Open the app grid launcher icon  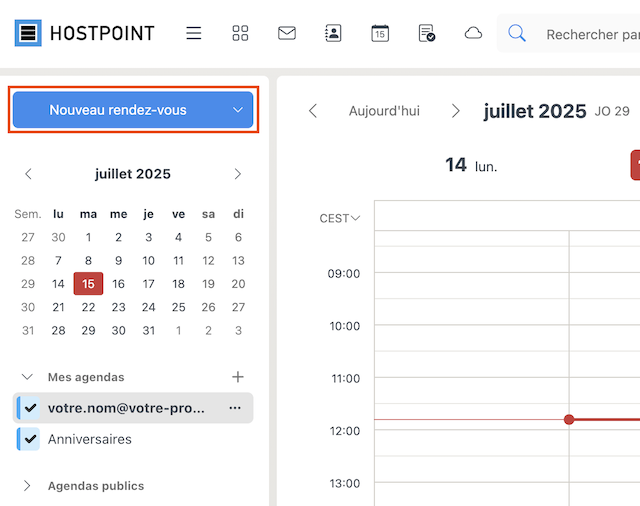point(240,33)
